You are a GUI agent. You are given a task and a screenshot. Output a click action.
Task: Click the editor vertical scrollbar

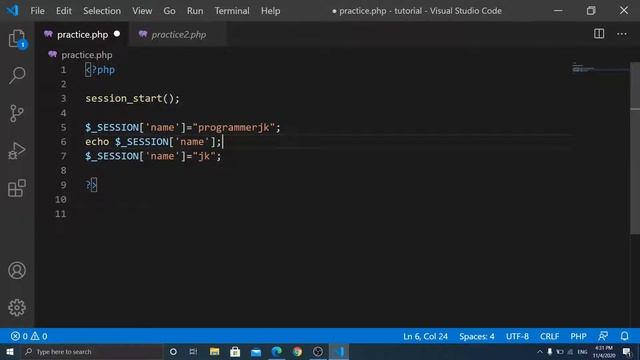(x=635, y=148)
